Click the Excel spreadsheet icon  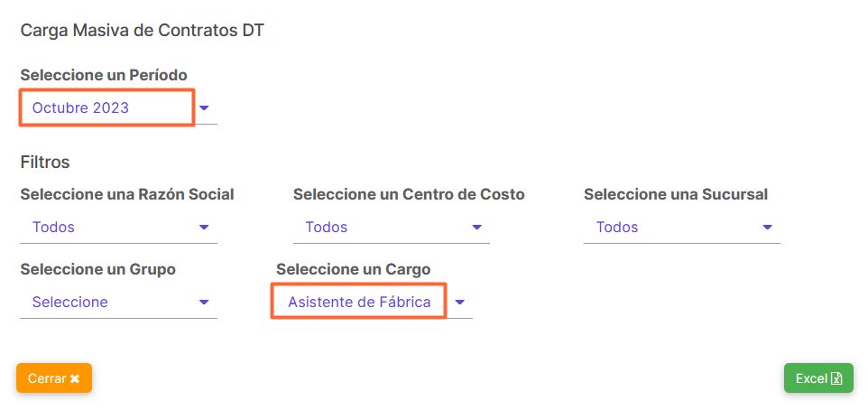pyautogui.click(x=836, y=378)
